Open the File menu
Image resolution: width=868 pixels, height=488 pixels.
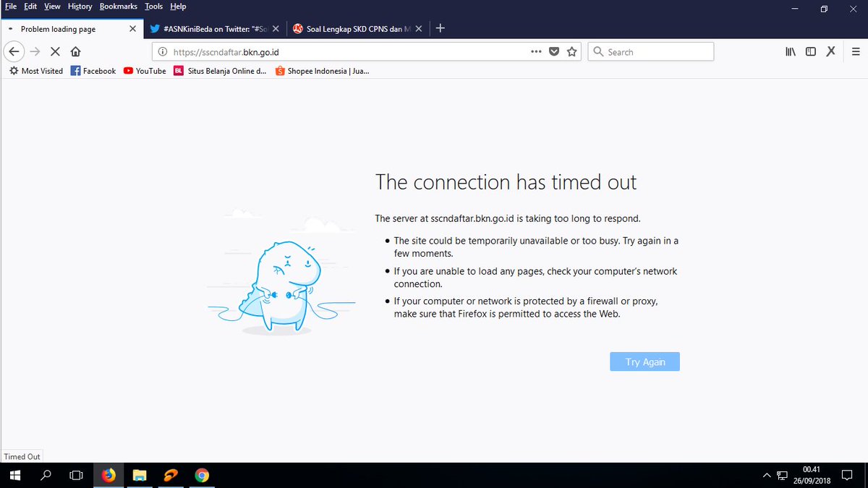(11, 7)
